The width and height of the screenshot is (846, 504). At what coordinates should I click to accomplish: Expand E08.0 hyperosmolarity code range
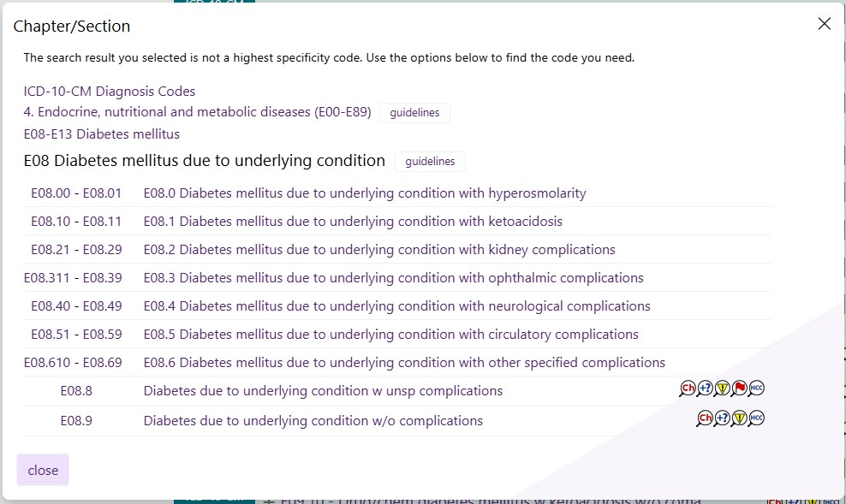pyautogui.click(x=365, y=193)
